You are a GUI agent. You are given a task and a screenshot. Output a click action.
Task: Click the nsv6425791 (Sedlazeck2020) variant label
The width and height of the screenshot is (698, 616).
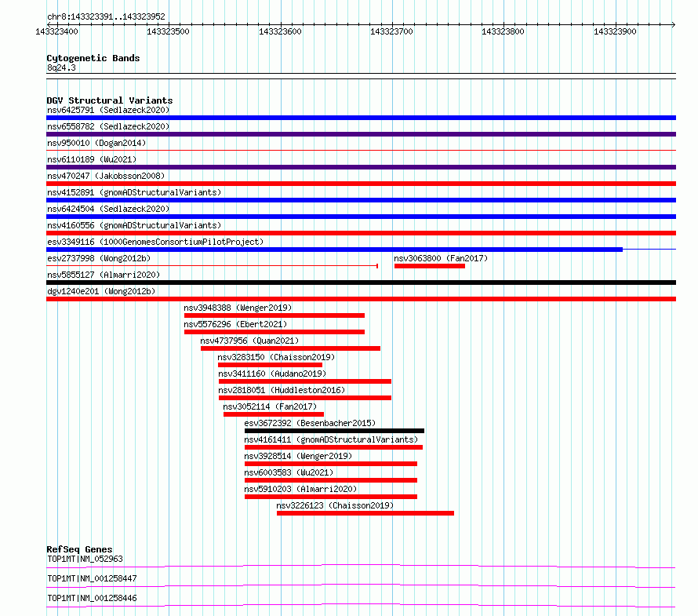pyautogui.click(x=108, y=110)
